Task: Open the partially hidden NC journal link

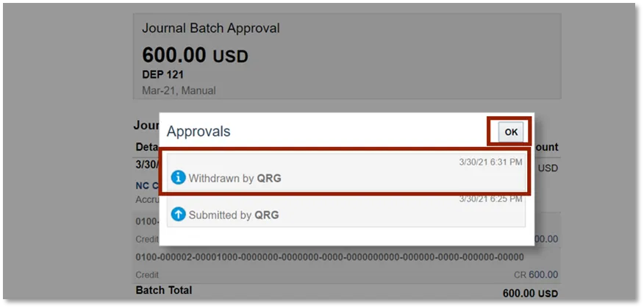Action: point(147,186)
